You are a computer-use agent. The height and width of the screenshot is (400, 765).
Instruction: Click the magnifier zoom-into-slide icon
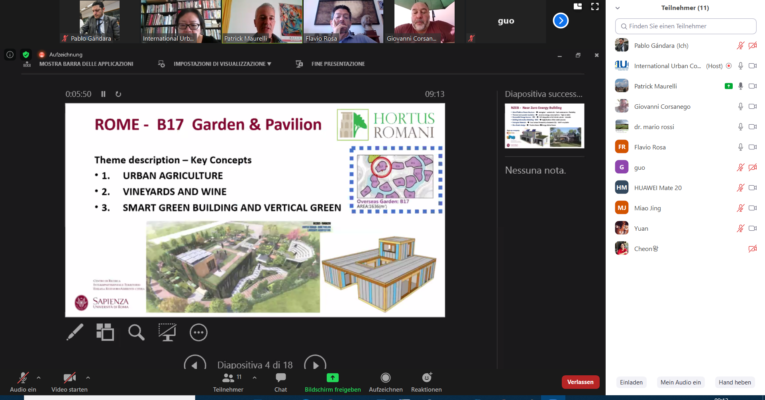coord(136,332)
